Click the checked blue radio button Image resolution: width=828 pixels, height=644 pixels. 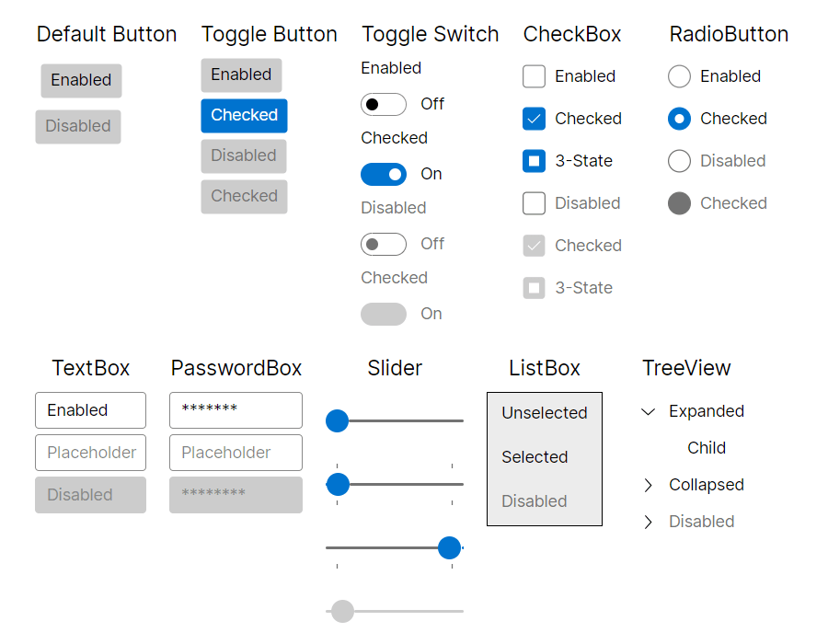pos(679,119)
